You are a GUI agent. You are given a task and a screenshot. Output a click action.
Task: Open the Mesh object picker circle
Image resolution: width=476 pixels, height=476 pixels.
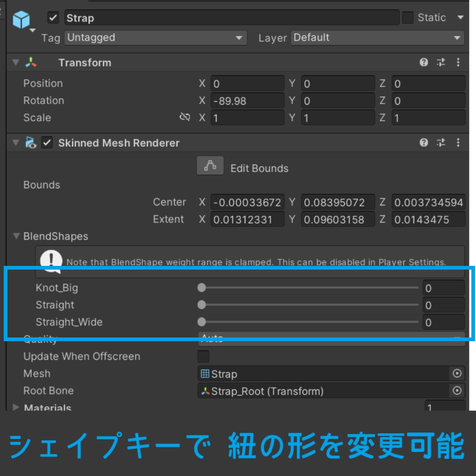click(x=458, y=374)
